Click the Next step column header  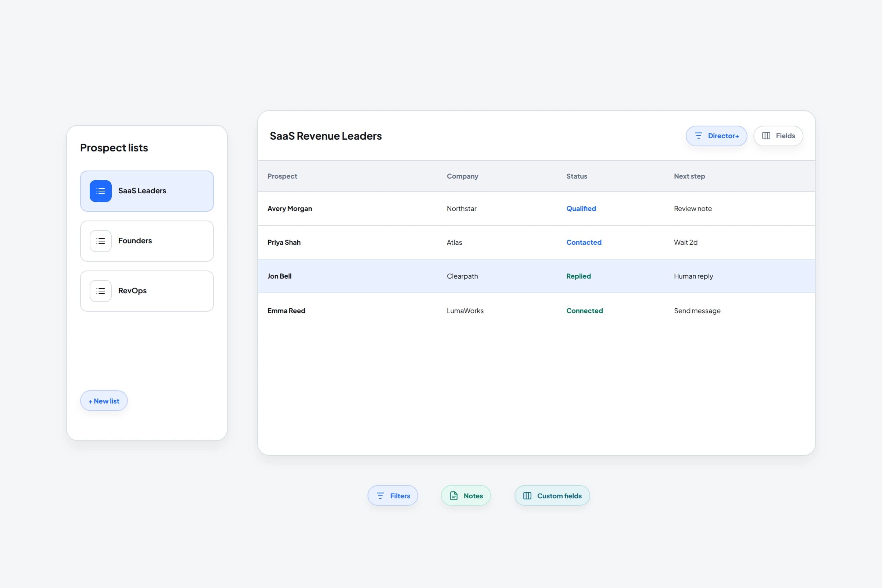(x=689, y=176)
